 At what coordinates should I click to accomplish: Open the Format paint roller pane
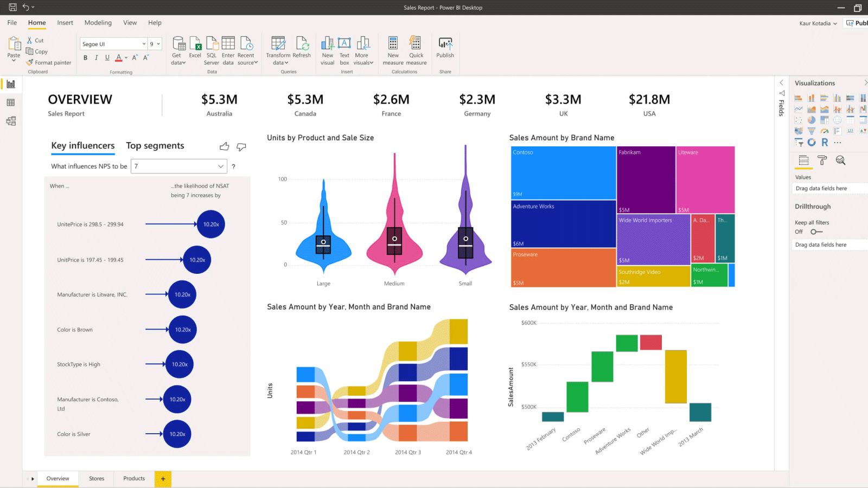coord(822,160)
